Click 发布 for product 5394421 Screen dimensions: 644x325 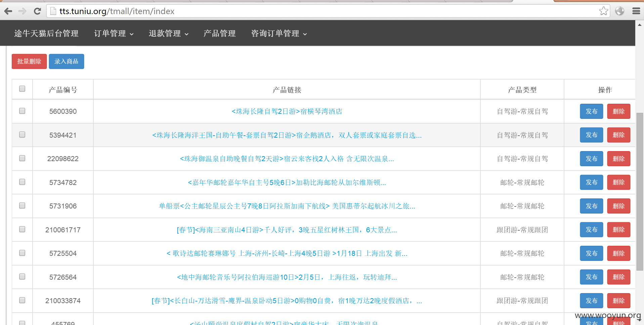point(592,135)
